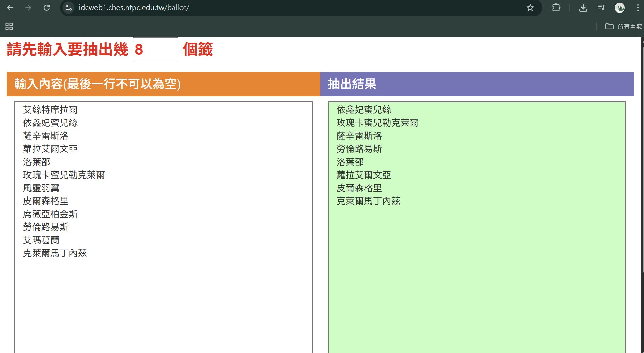
Task: Click the 抽出結果 purple header
Action: (x=477, y=84)
